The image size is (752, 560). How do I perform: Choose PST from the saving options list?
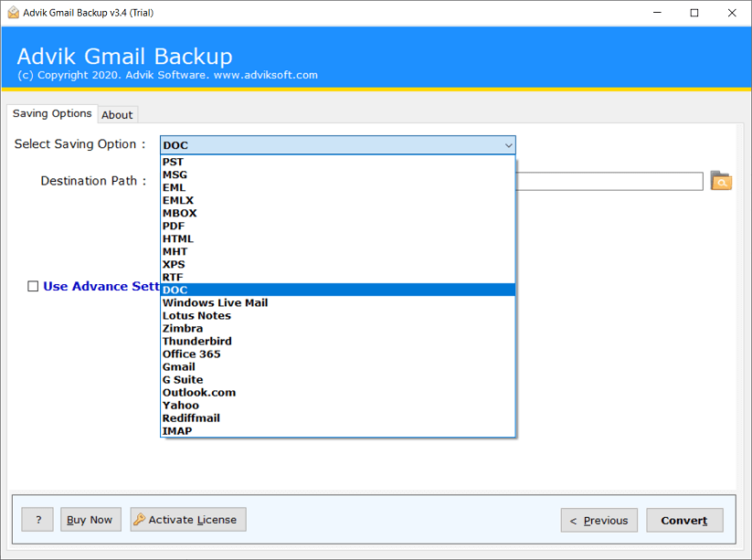point(338,162)
